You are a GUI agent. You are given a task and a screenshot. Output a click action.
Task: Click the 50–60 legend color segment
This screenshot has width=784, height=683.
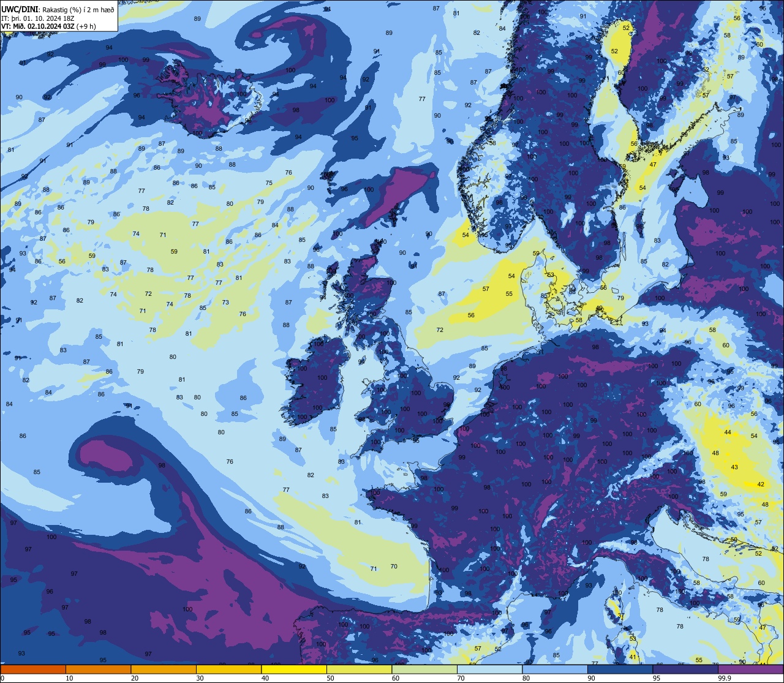(x=359, y=669)
